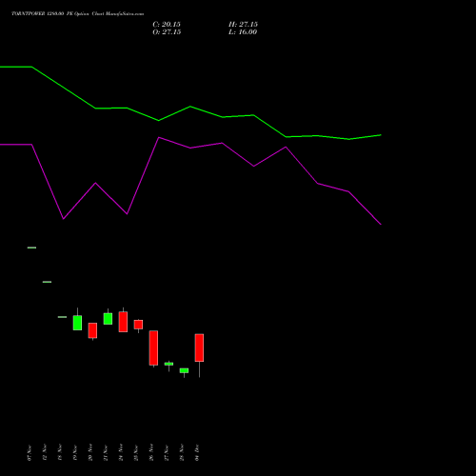Viewport: 476px width, 476px height.
Task: Click the "07 Nov" date axis label
Action: click(x=30, y=452)
